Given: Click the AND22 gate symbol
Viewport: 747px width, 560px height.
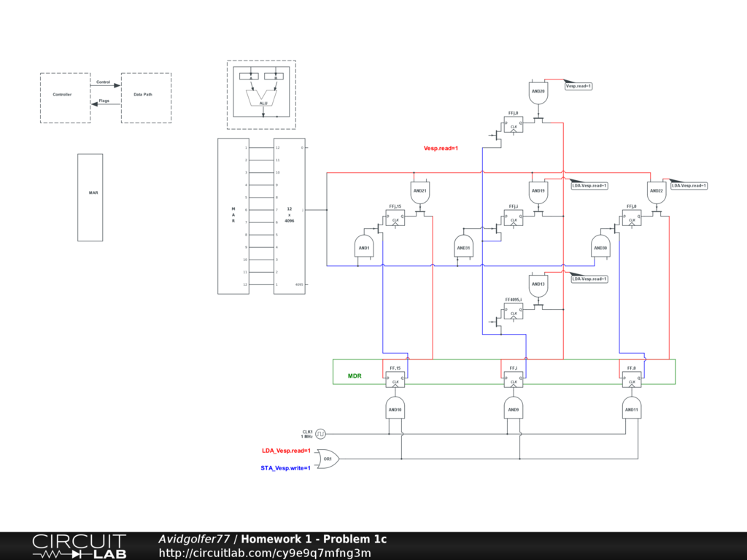Looking at the screenshot, I should coord(656,192).
